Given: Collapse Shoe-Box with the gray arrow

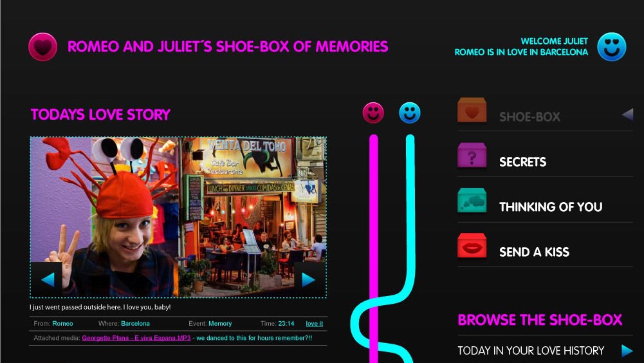Looking at the screenshot, I should (x=627, y=115).
